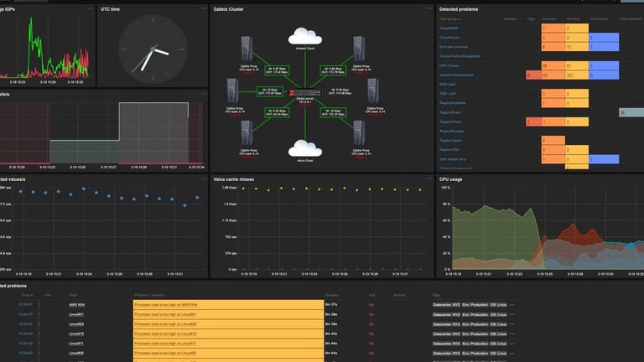Open host Linux919 in problems list
Screen dimensions: 644x362
[76, 334]
